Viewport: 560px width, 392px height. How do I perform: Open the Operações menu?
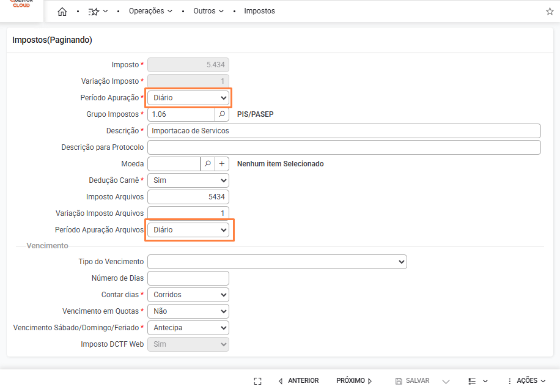(150, 12)
